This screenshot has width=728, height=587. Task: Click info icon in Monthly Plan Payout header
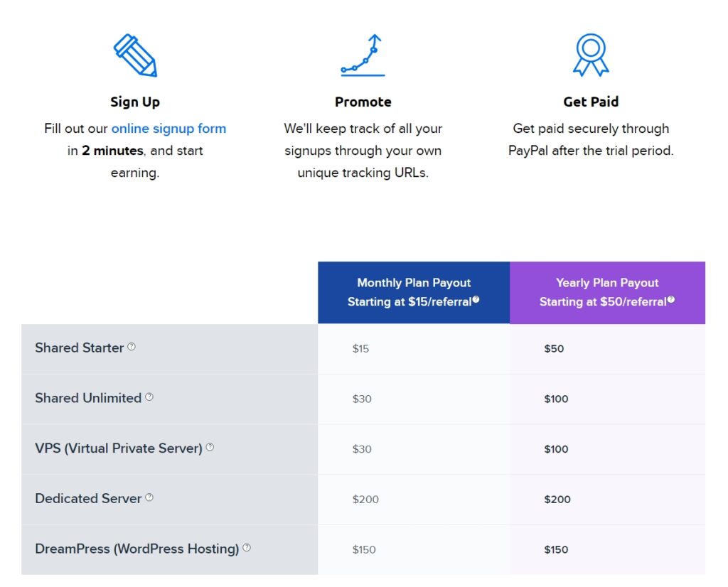point(476,299)
